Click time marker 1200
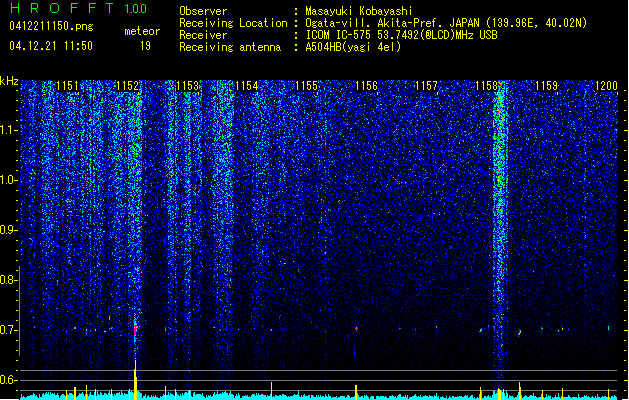Screen dimensions: 629x400 coord(606,86)
